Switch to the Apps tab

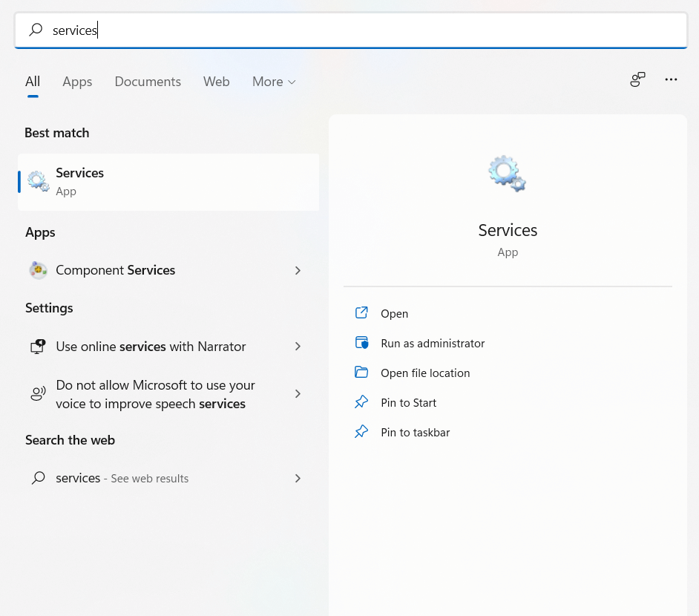tap(77, 82)
